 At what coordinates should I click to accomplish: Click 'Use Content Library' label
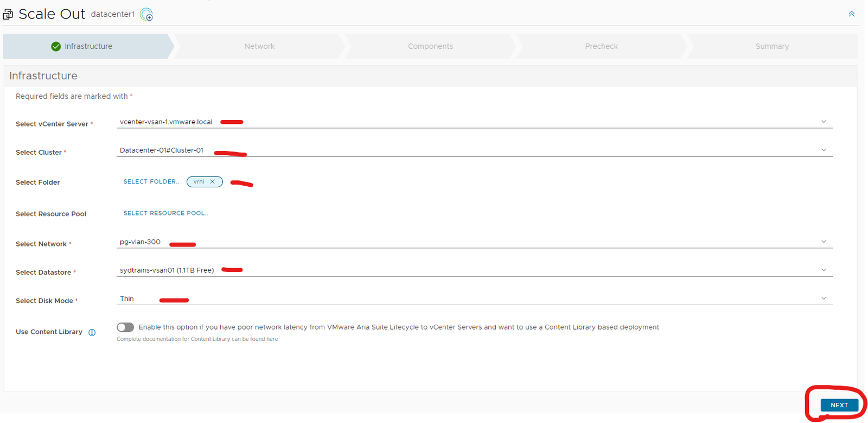pos(49,332)
